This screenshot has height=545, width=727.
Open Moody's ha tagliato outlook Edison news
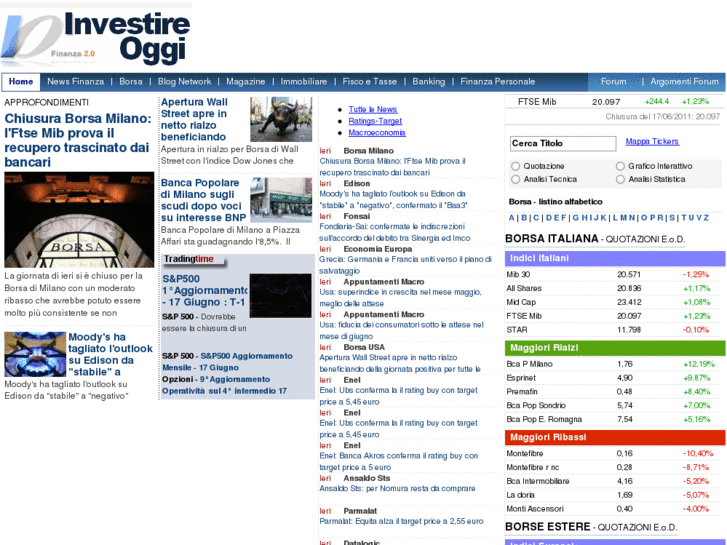[x=393, y=199]
